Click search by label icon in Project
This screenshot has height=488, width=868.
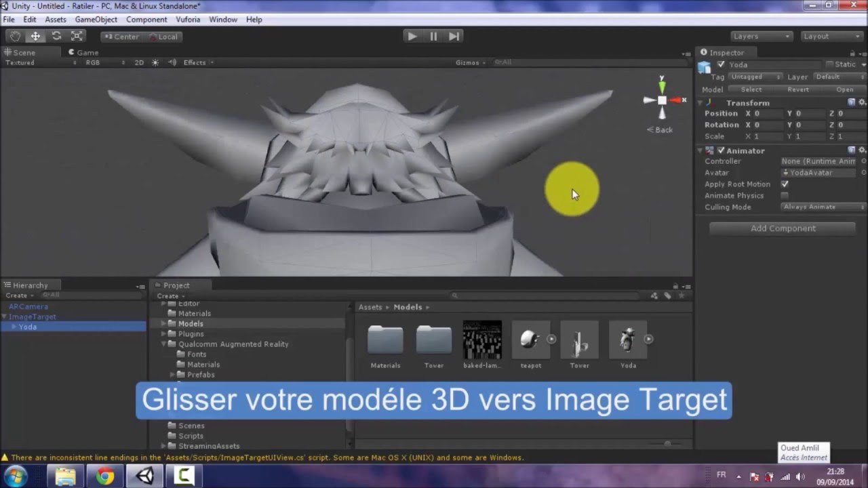(668, 296)
